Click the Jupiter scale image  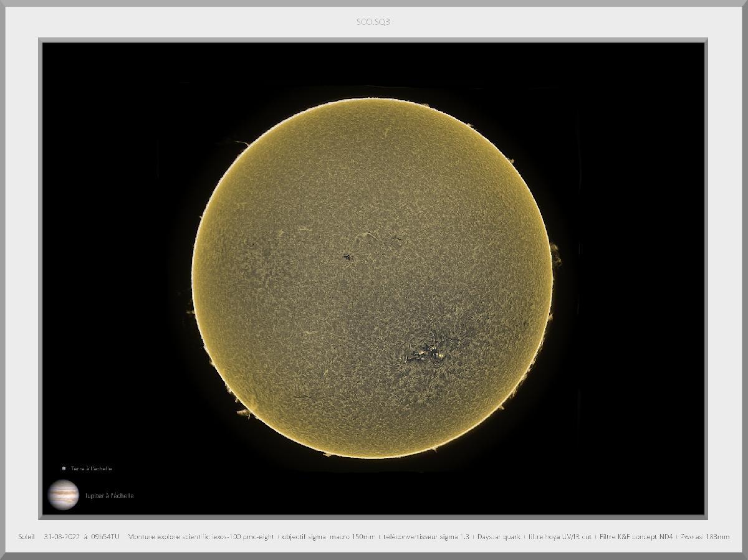click(64, 495)
